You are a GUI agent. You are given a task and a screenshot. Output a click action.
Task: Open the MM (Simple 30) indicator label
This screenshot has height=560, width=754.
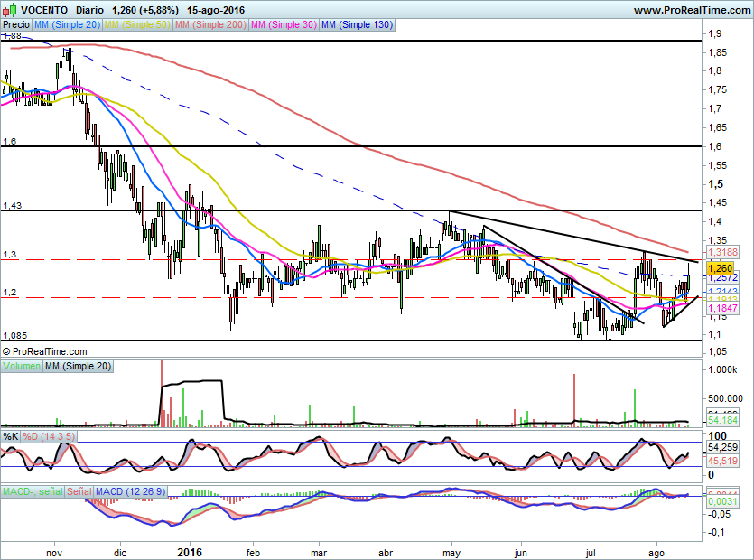coord(284,24)
